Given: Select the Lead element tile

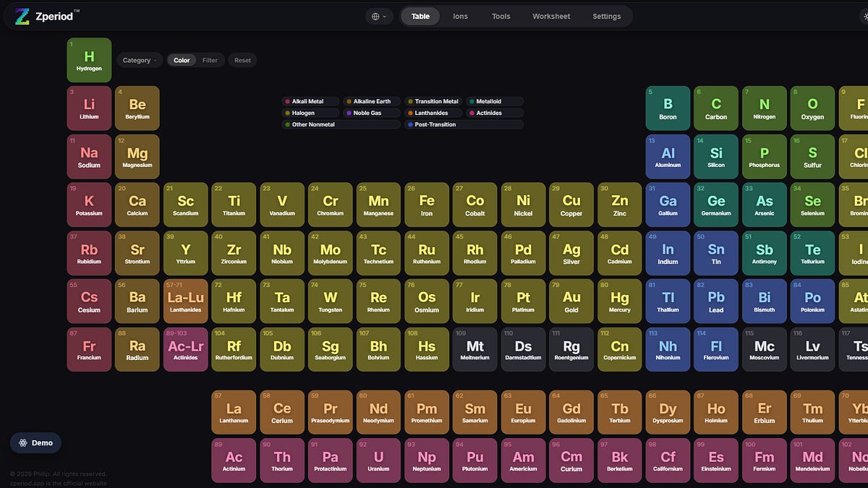Looking at the screenshot, I should pyautogui.click(x=716, y=301).
